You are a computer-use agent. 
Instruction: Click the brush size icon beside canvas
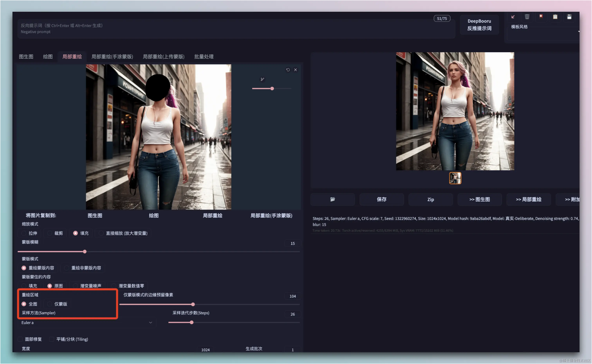point(262,79)
